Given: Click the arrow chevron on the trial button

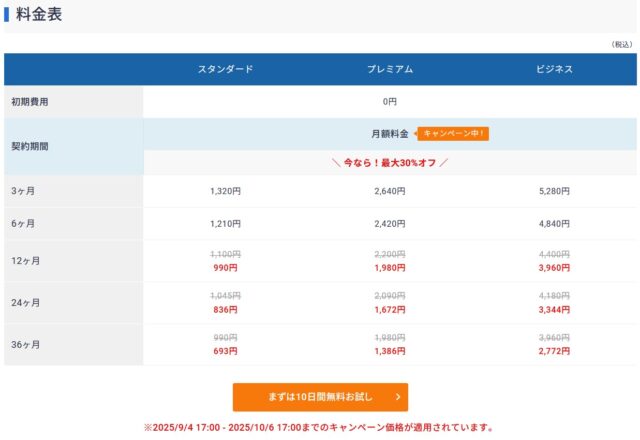Looking at the screenshot, I should coord(398,397).
